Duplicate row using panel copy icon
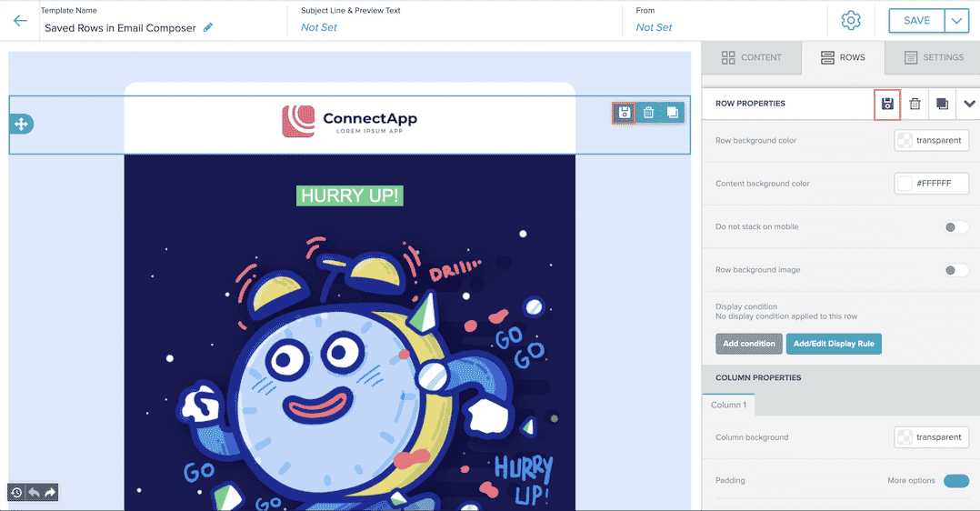The height and width of the screenshot is (511, 980). [x=942, y=104]
